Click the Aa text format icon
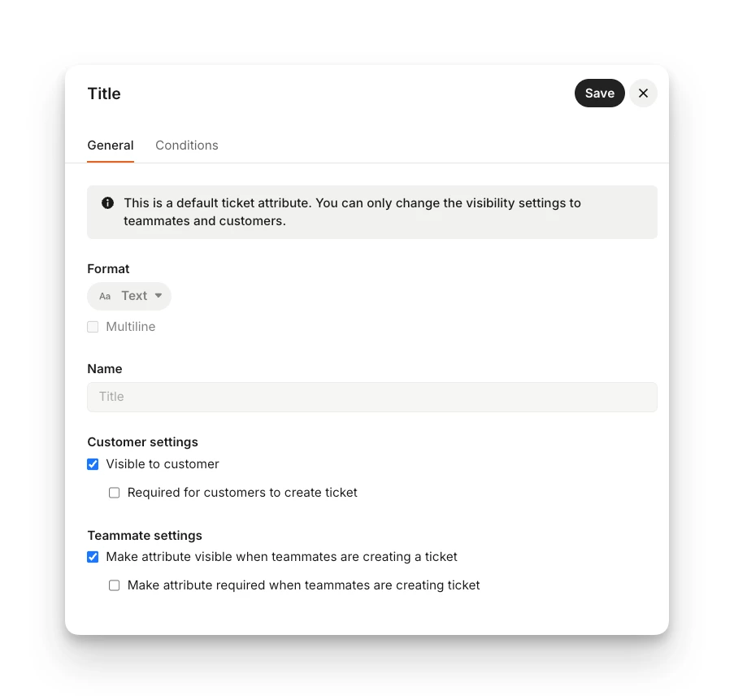Screen dimensions: 734x700 point(105,296)
